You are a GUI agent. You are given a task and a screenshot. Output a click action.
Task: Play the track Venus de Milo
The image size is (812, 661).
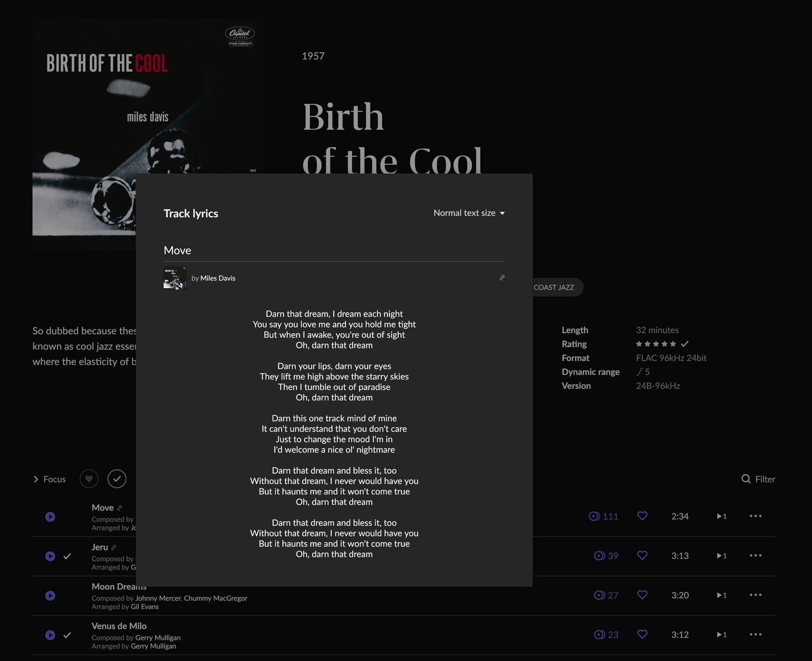click(x=50, y=635)
